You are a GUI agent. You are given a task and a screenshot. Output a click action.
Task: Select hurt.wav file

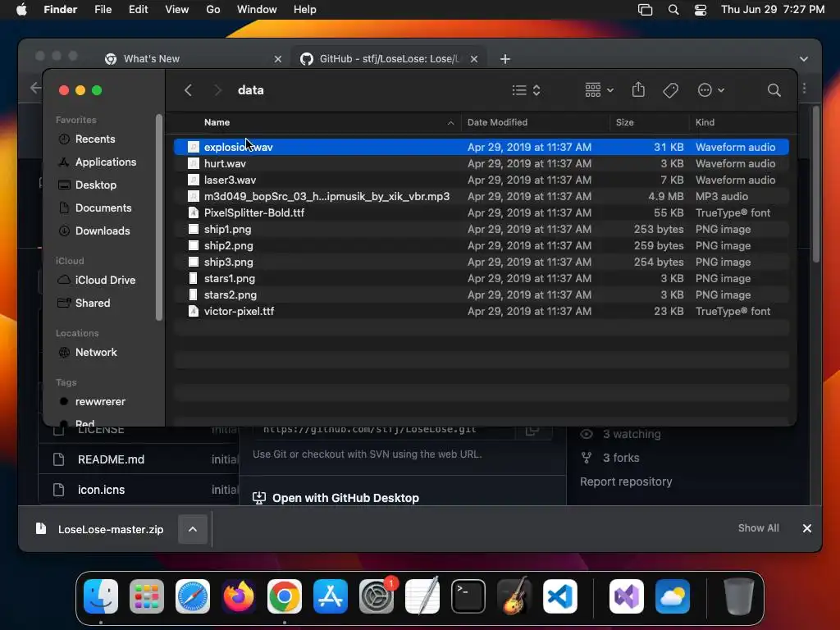coord(481,163)
